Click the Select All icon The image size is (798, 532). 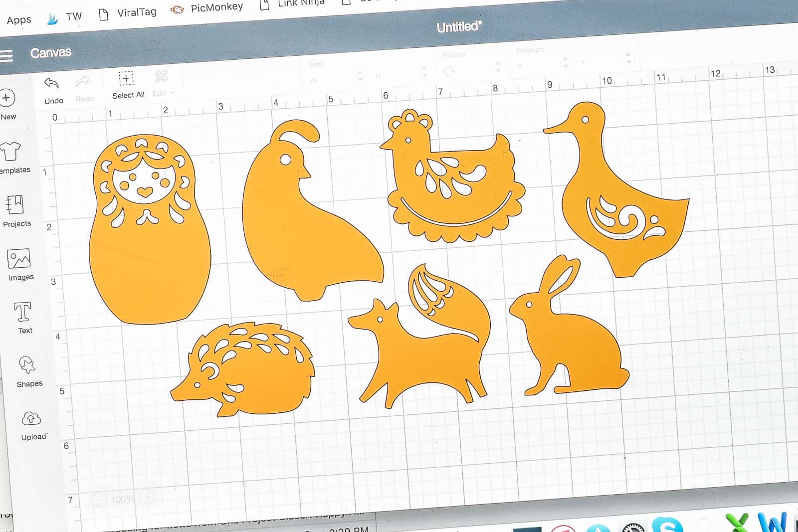[126, 79]
